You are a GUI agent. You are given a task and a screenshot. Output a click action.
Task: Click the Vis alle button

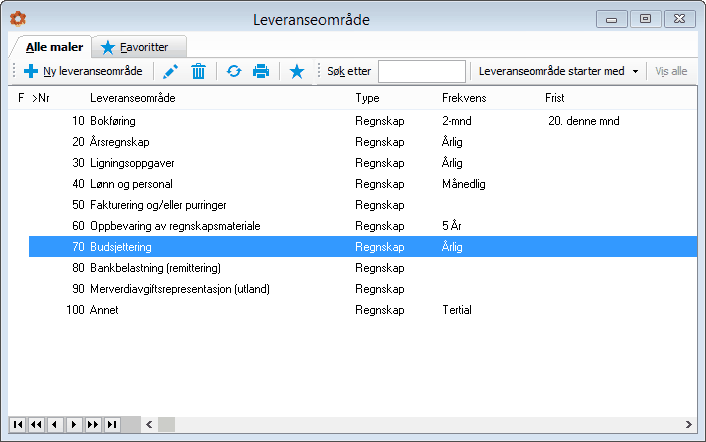point(671,71)
